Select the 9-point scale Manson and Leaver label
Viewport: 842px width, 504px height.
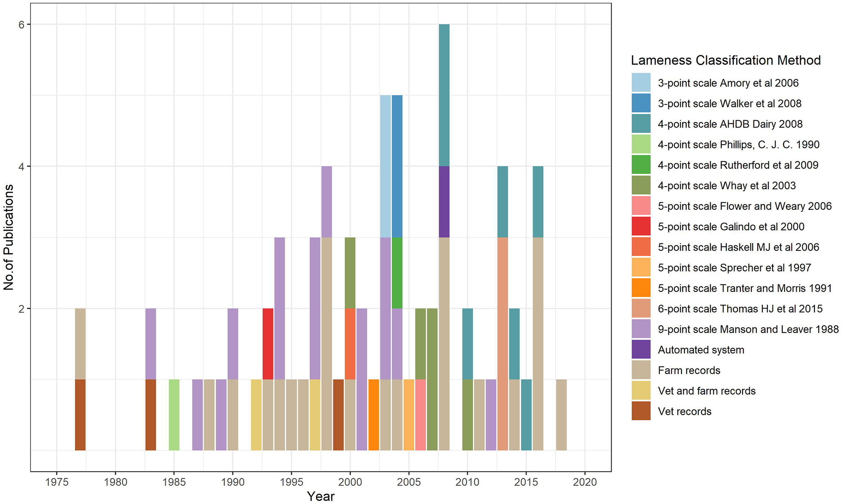[748, 329]
